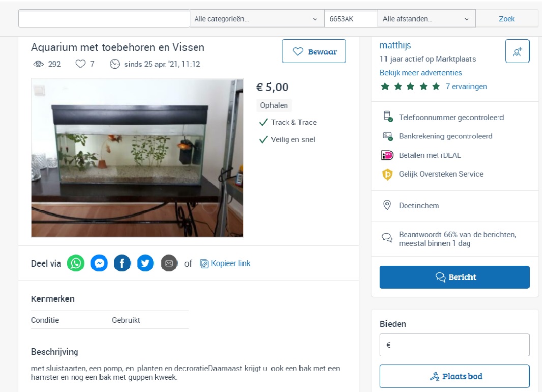Click the Zoek search button
The height and width of the screenshot is (392, 542).
click(x=506, y=19)
